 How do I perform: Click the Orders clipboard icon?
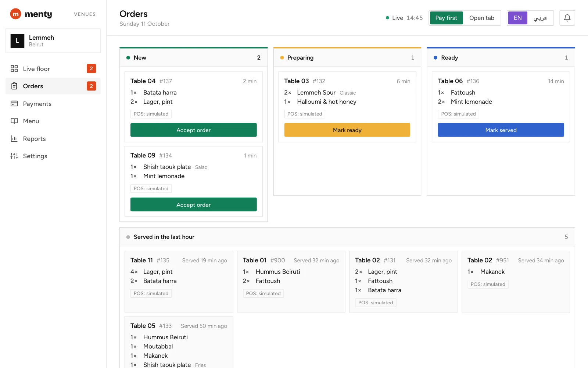[x=14, y=86]
